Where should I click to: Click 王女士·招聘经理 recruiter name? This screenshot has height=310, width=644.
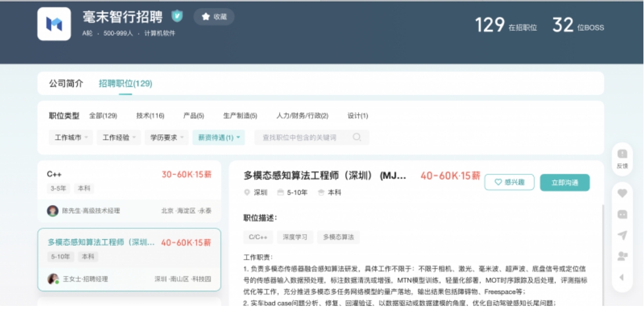point(85,279)
